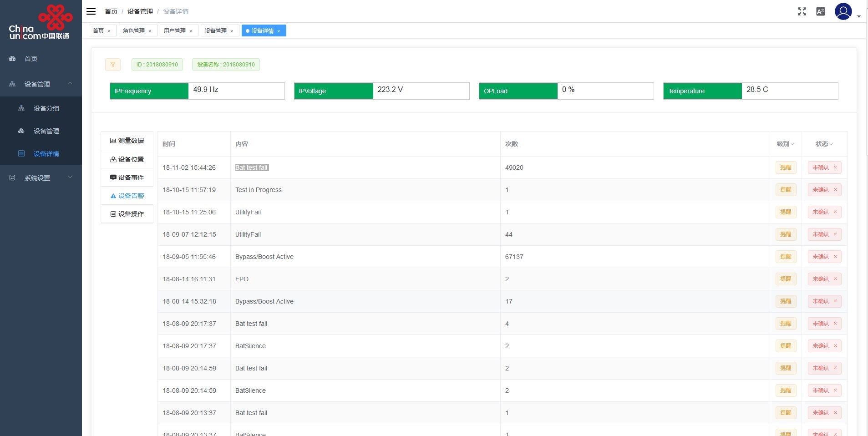Viewport: 868px width, 436px height.
Task: Expand the 系统设置 sidebar menu
Action: point(41,178)
